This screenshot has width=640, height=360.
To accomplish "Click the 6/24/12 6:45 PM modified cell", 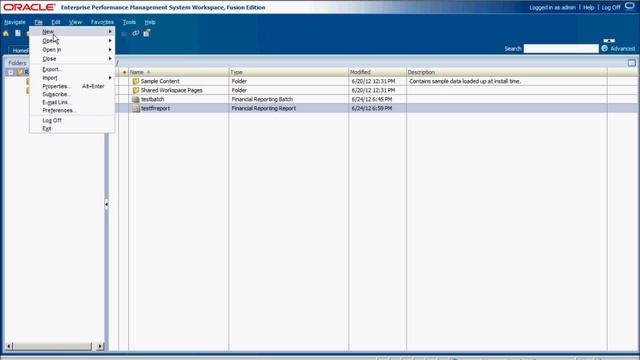I will point(372,99).
